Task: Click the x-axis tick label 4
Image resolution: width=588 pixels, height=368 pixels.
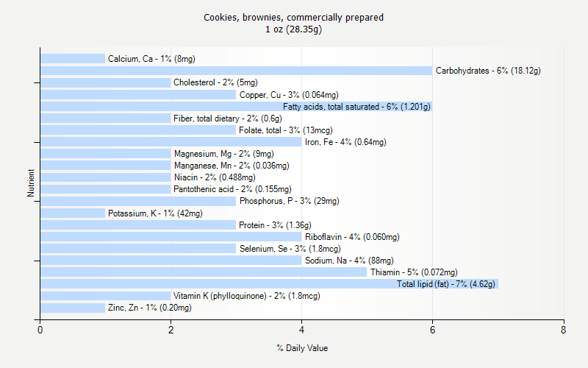Action: [301, 330]
